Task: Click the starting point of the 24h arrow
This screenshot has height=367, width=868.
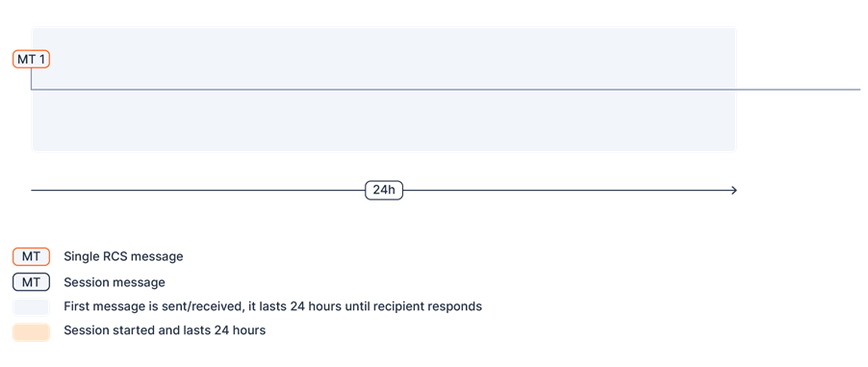Action: pyautogui.click(x=32, y=190)
